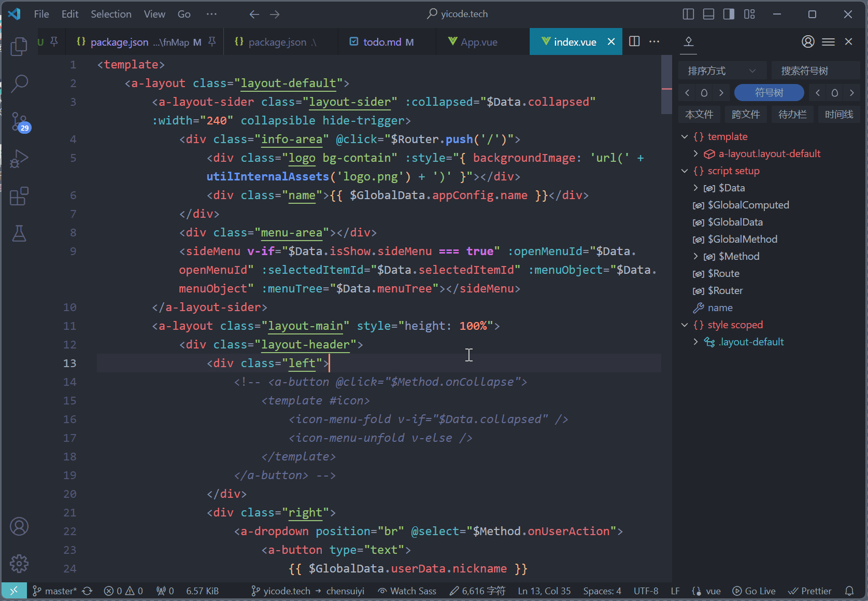The image size is (868, 601).
Task: Open the Search view in activity bar
Action: pyautogui.click(x=19, y=83)
